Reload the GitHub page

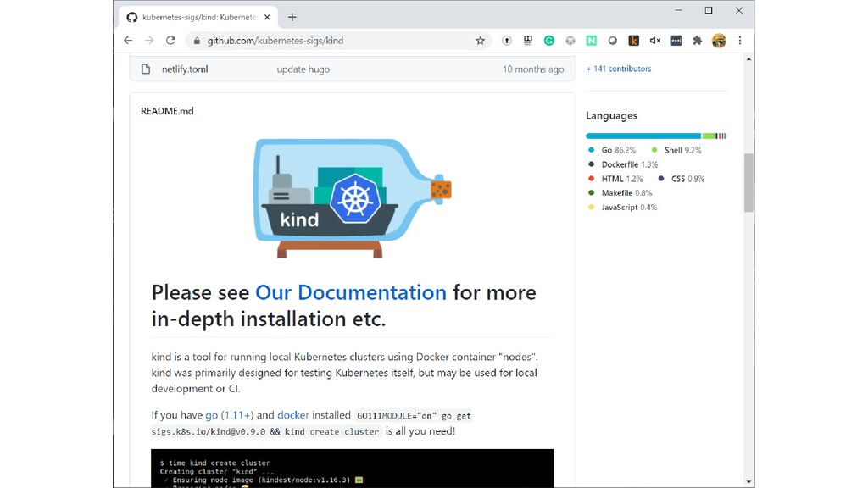(170, 41)
